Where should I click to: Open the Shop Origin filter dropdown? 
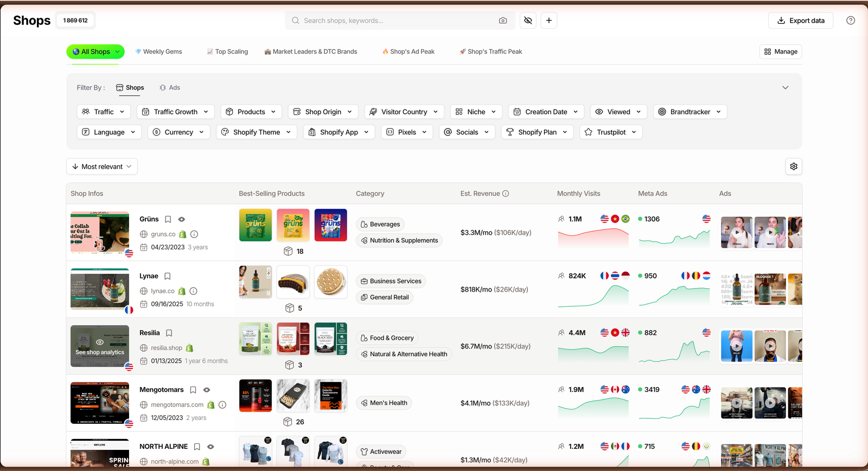point(323,112)
